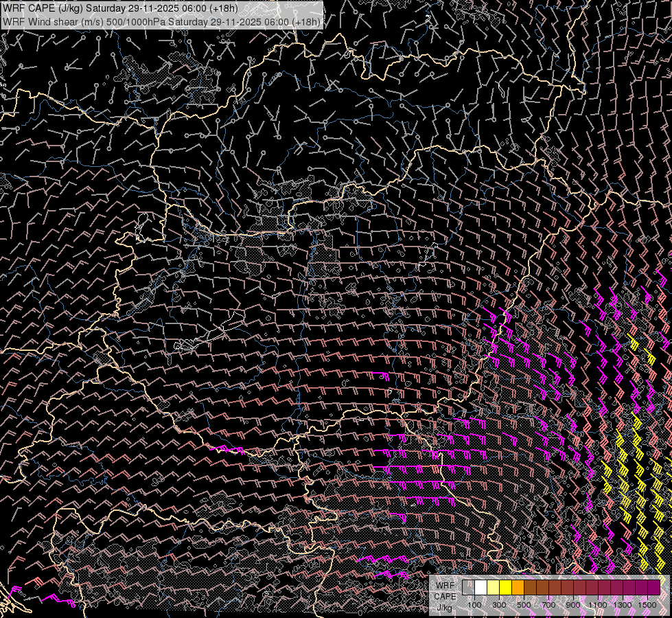Click the legend label 1100
Viewport: 672px width, 618px height.
tap(598, 605)
